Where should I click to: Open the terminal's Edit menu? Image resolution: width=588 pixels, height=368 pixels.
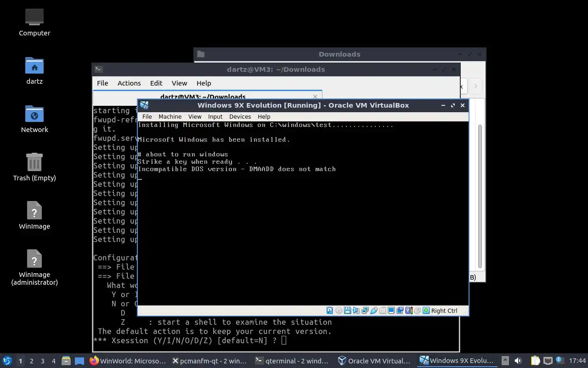click(x=156, y=83)
